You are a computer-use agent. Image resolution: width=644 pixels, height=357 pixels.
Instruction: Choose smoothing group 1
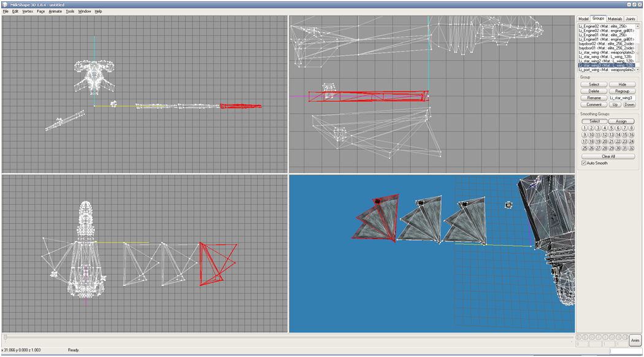coord(585,128)
